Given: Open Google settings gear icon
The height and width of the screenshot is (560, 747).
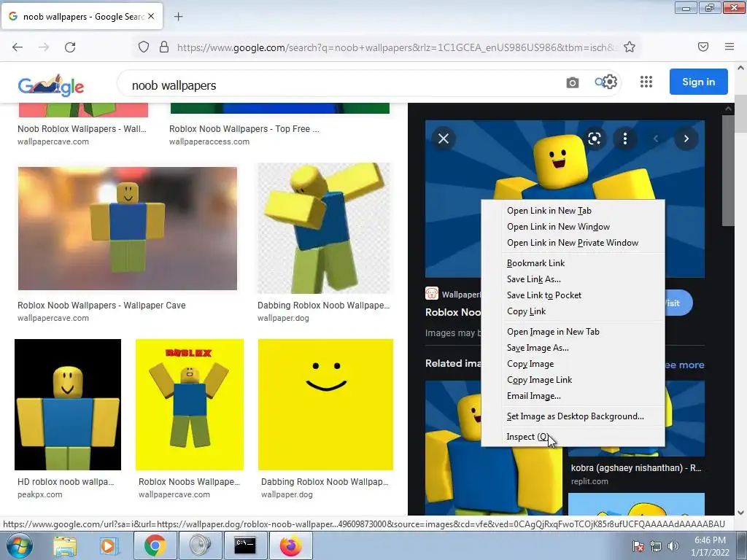Looking at the screenshot, I should 611,82.
